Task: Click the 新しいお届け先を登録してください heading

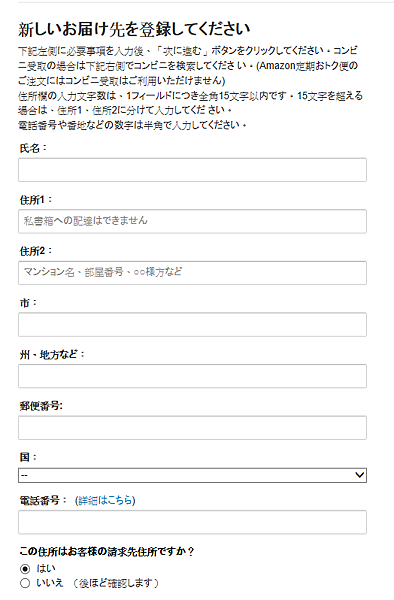Action: [134, 29]
